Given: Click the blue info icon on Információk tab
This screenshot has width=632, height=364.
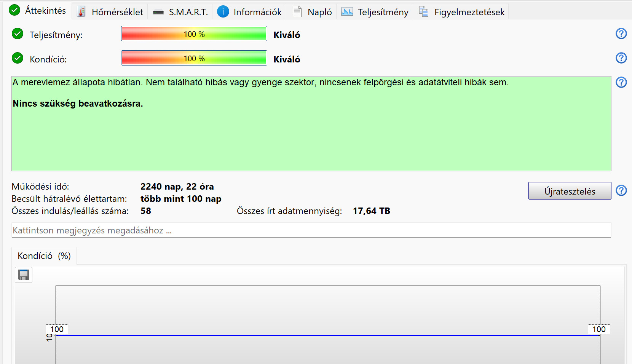Looking at the screenshot, I should (x=223, y=11).
